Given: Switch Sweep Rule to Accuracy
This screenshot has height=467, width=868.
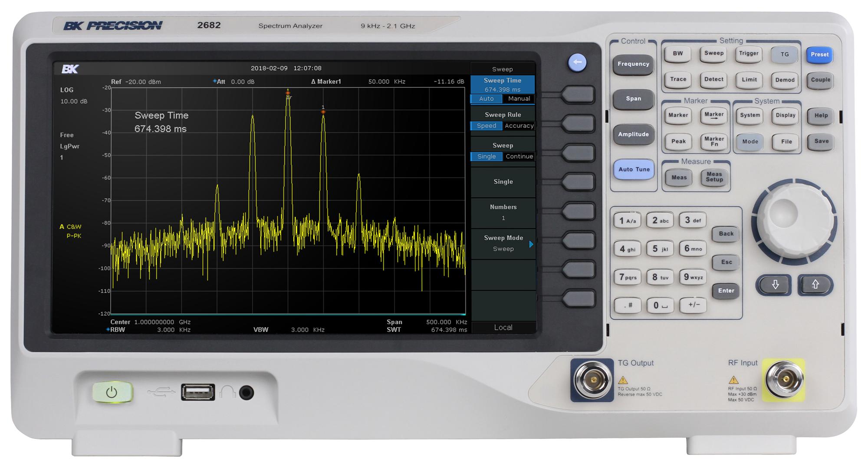Looking at the screenshot, I should (519, 126).
